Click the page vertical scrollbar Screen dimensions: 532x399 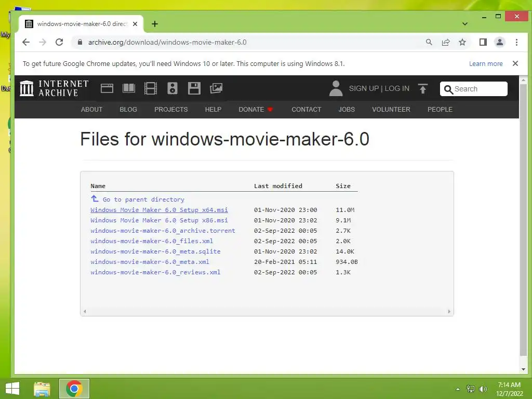click(523, 219)
